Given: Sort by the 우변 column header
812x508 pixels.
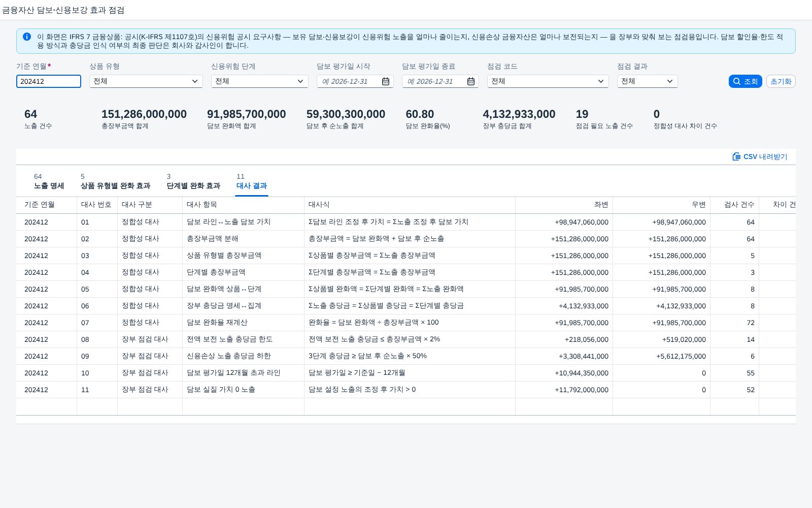Looking at the screenshot, I should pos(662,205).
